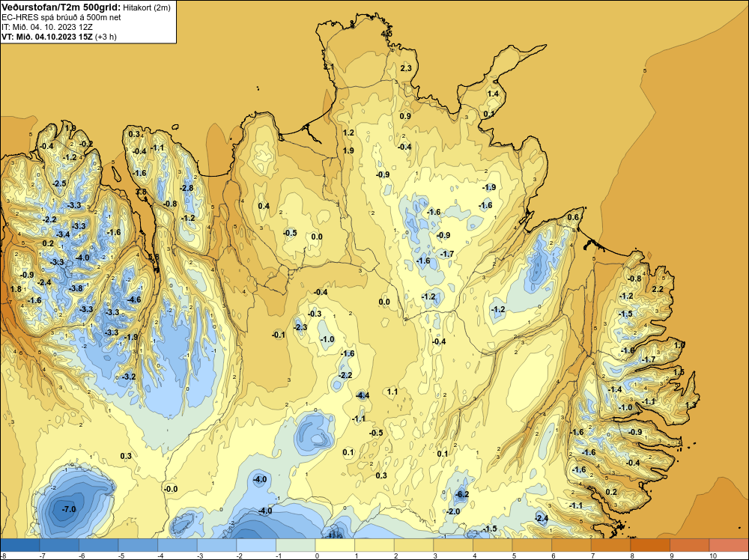The width and height of the screenshot is (749, 560).
Task: Click the -0.2 temperature value on the map
Action: 86,144
